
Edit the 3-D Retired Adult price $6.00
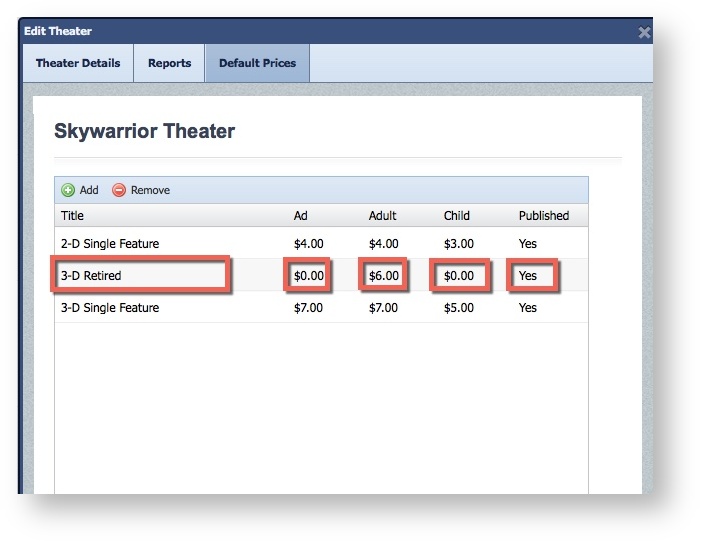click(x=383, y=276)
